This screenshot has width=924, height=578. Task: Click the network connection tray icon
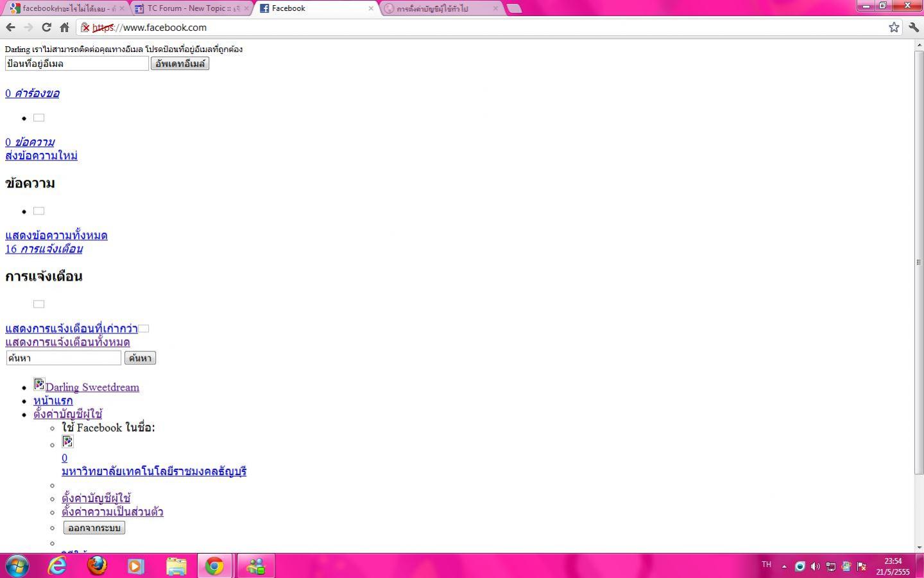(x=831, y=566)
